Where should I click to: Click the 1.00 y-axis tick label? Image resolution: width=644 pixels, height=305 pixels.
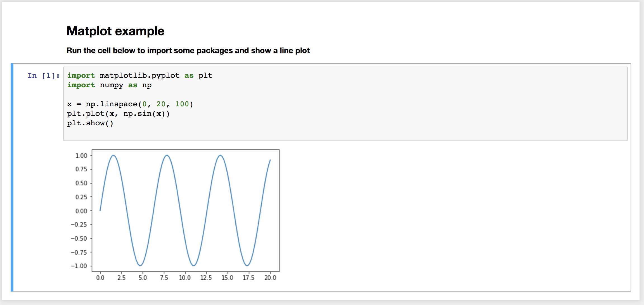pyautogui.click(x=81, y=156)
